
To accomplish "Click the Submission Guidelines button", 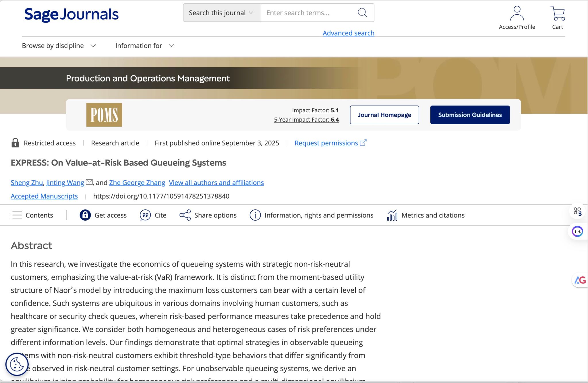I will click(470, 115).
